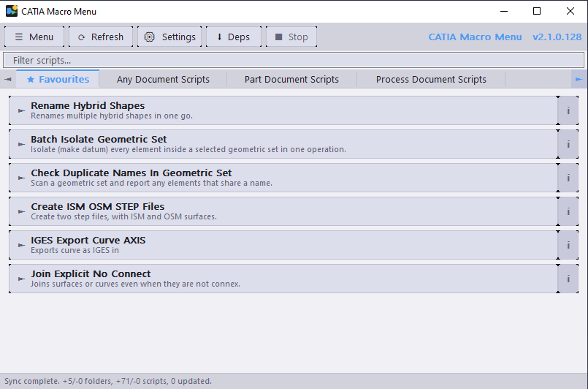Click the arrow icon beside Check Duplicate Names
The width and height of the screenshot is (588, 389).
tap(21, 178)
